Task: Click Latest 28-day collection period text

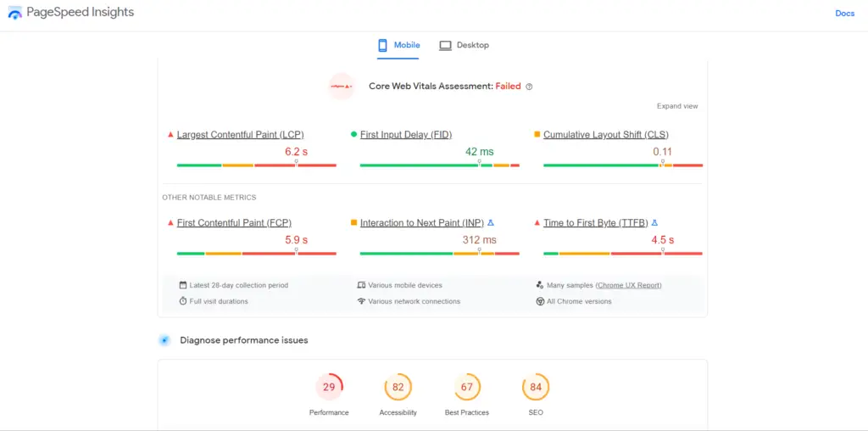Action: click(x=238, y=285)
